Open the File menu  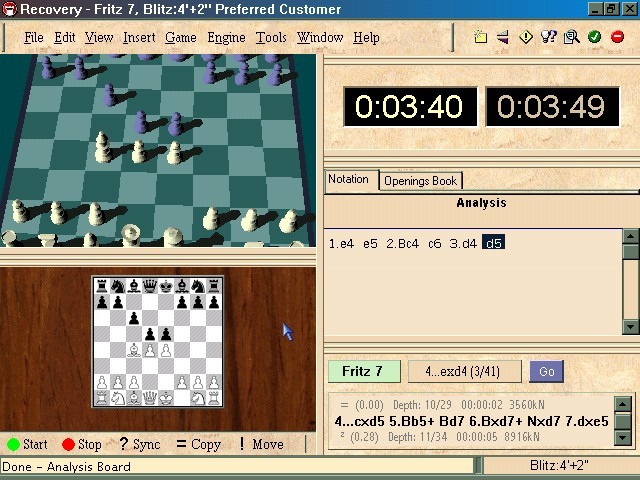coord(34,38)
